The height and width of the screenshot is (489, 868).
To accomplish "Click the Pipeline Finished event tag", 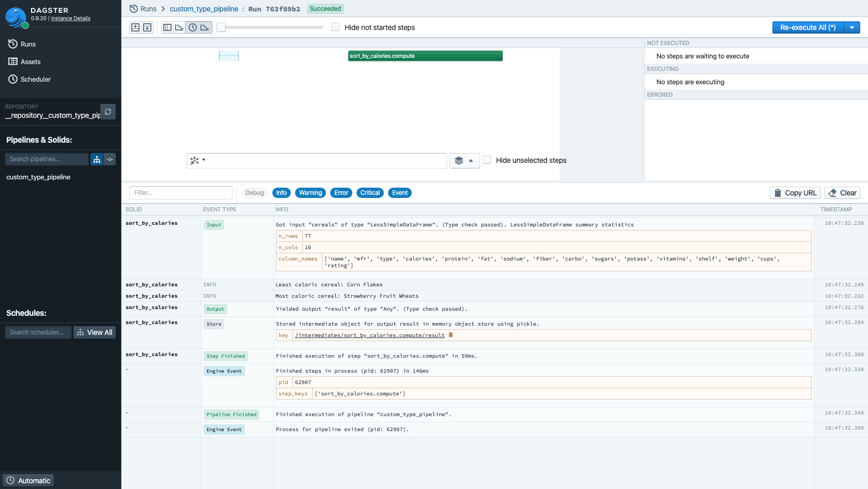I will pyautogui.click(x=231, y=415).
